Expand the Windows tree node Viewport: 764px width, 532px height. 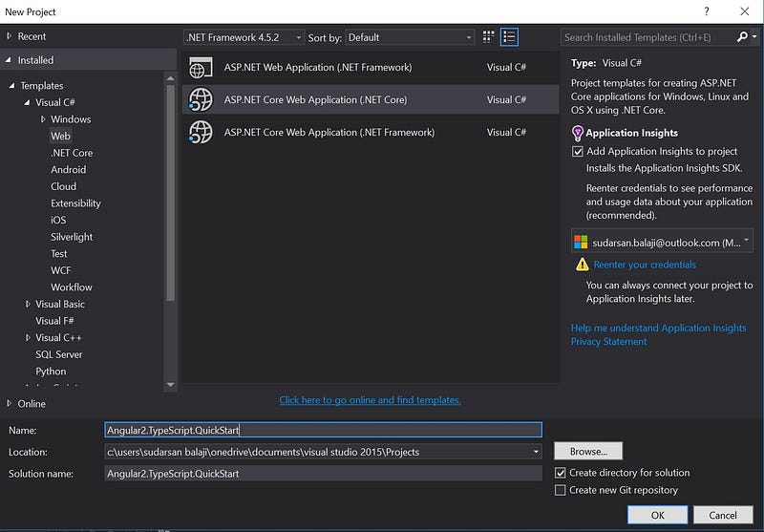tap(43, 118)
